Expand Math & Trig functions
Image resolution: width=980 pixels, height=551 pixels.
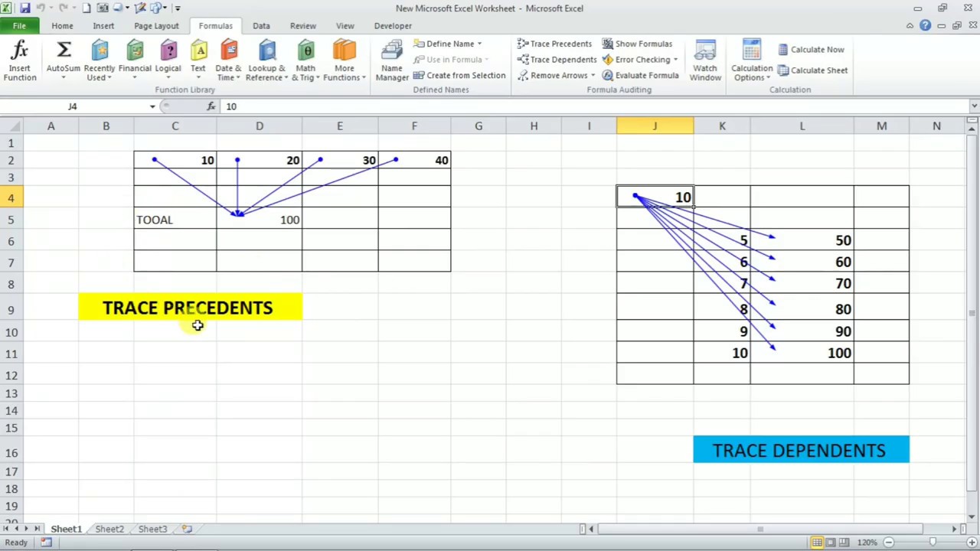click(305, 61)
